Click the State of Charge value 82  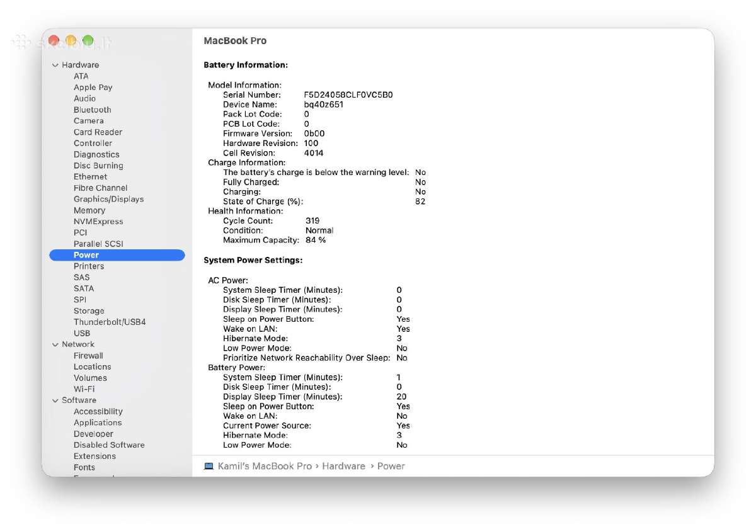click(x=420, y=201)
